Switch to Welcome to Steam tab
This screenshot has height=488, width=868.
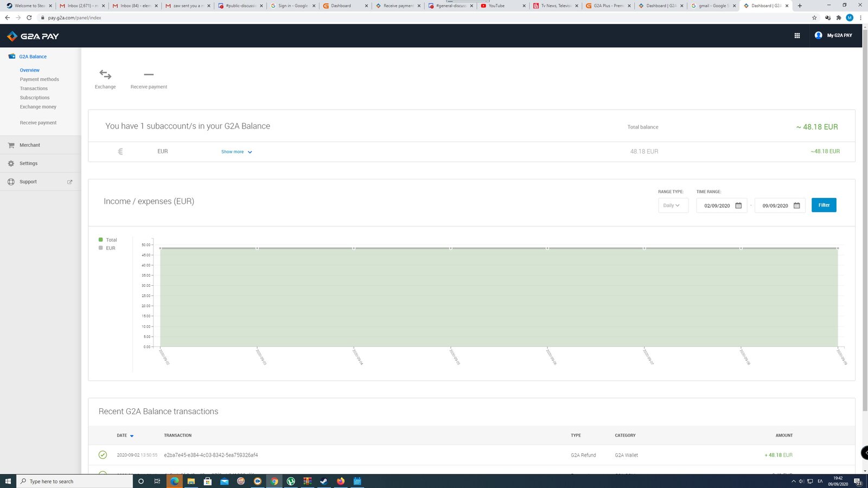pos(28,6)
